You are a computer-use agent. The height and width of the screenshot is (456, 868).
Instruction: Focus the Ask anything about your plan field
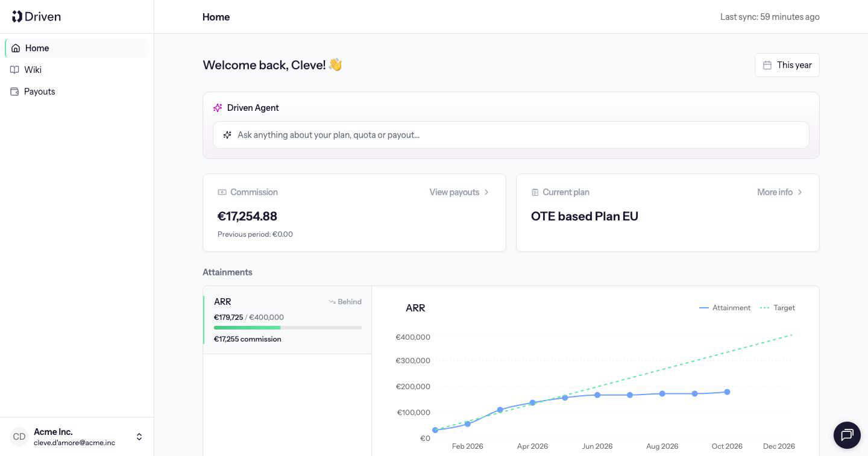click(x=511, y=135)
